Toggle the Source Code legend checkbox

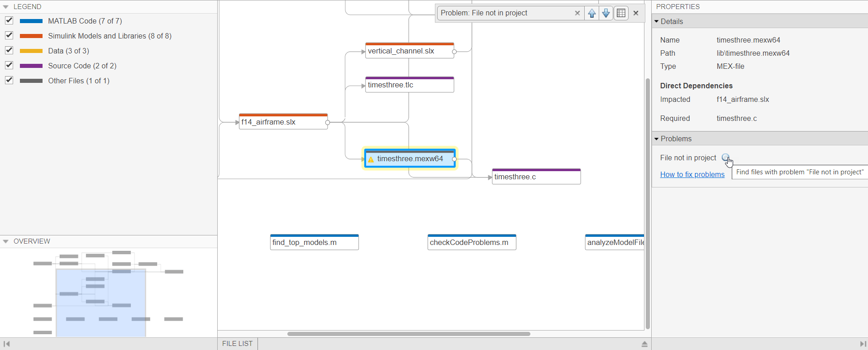pyautogui.click(x=9, y=65)
